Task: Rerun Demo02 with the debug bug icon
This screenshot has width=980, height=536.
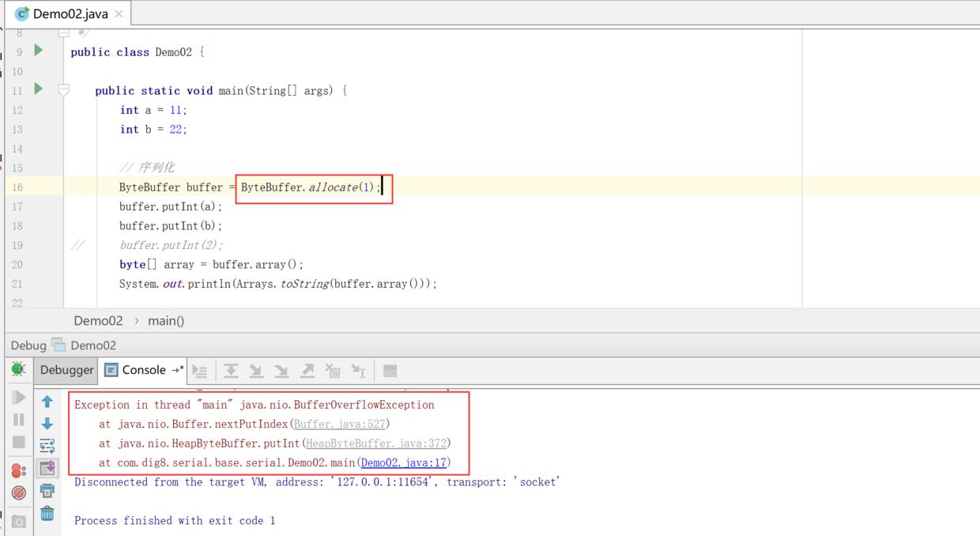Action: (x=18, y=369)
